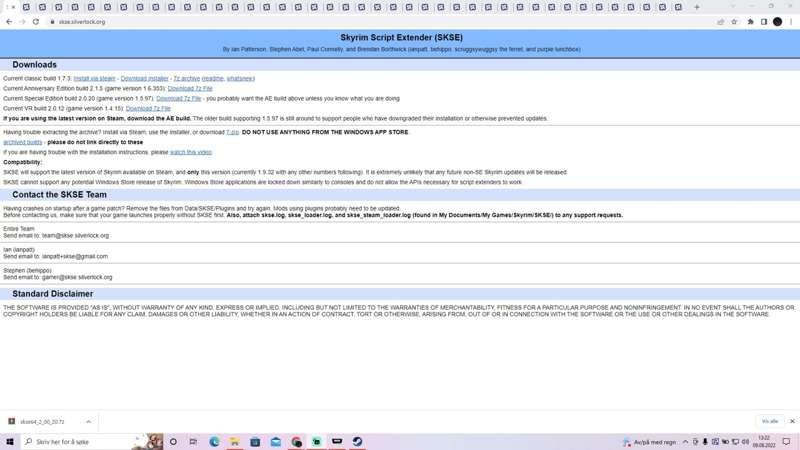Click the 'Vis alle' downloads button

tap(769, 422)
